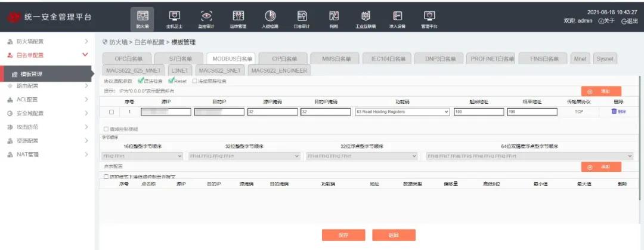The height and width of the screenshot is (250, 644).
Task: Click 添加 button in 点表配置 section
Action: click(601, 167)
